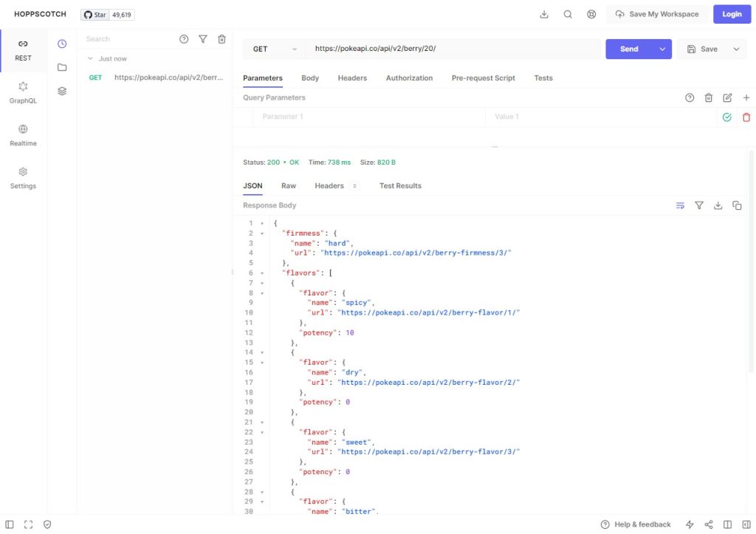Open GET pokeapi request from history
The width and height of the screenshot is (756, 534).
(x=155, y=78)
